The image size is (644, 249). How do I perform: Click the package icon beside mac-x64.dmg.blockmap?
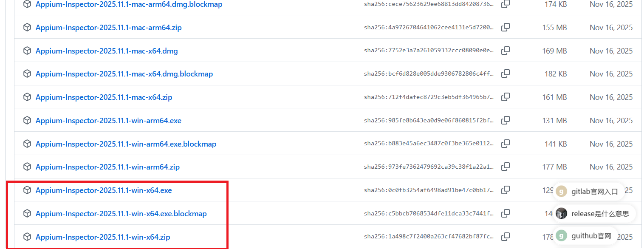click(x=27, y=74)
